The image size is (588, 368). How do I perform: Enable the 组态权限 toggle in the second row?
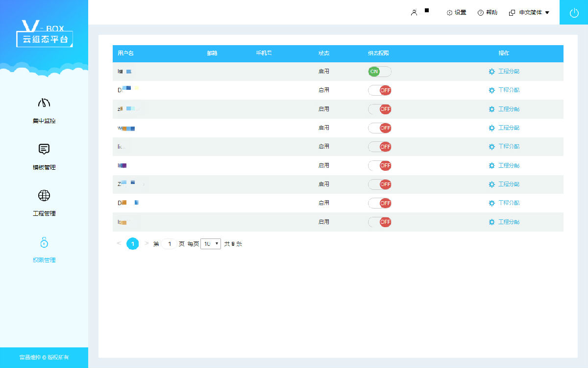point(380,90)
